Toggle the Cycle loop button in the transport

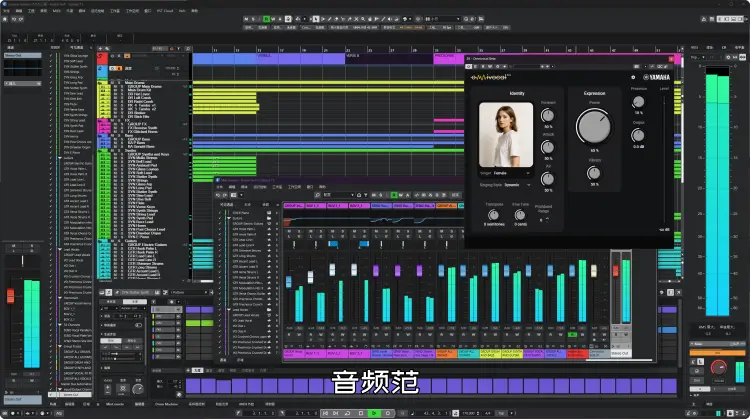pos(348,413)
